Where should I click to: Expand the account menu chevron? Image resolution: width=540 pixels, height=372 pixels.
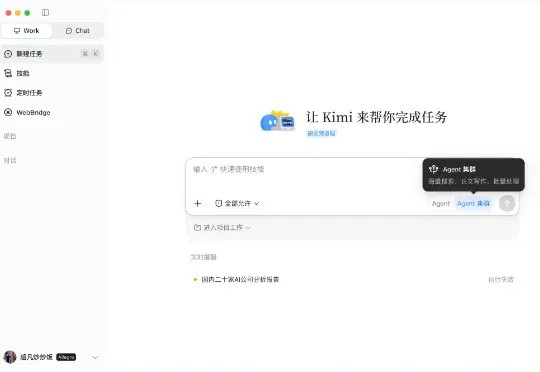click(95, 357)
